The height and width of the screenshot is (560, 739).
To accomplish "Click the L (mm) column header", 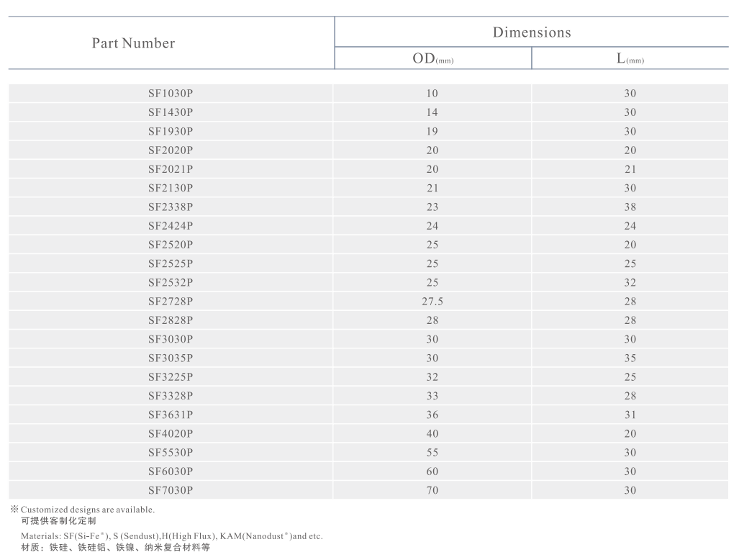I will (x=630, y=59).
